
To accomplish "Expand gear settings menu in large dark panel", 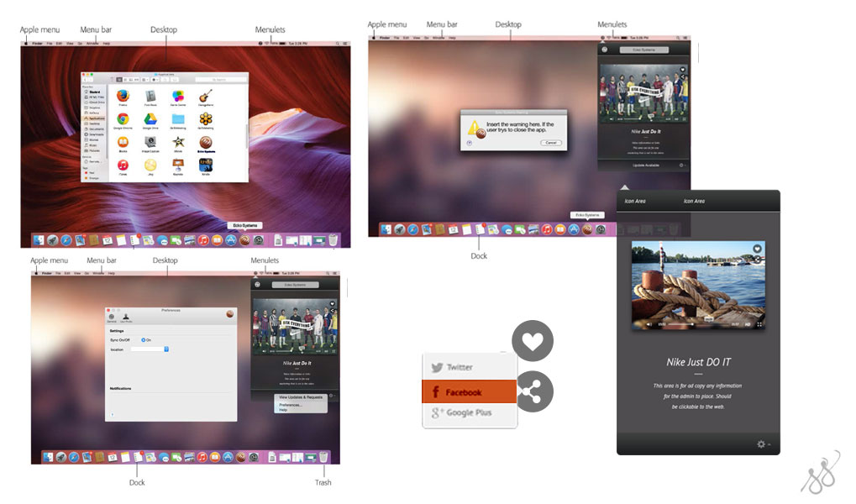I will [x=764, y=444].
